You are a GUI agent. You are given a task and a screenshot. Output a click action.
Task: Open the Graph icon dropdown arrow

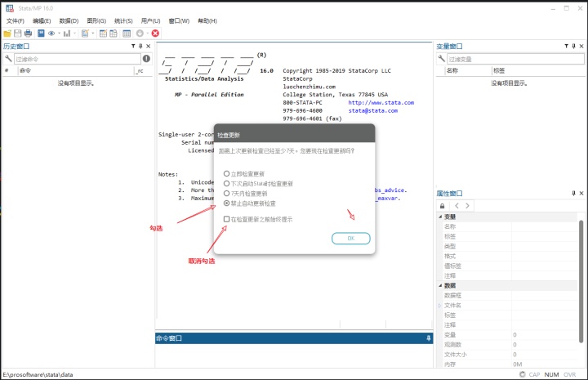tap(74, 34)
